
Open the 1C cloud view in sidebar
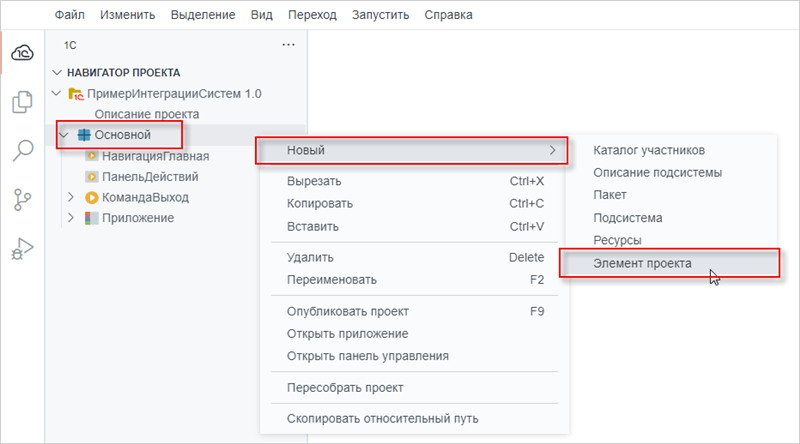[22, 53]
